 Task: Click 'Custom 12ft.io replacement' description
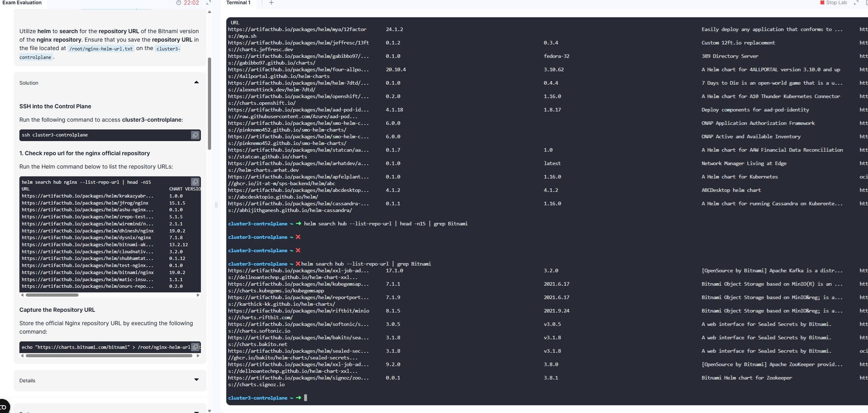[x=738, y=43]
